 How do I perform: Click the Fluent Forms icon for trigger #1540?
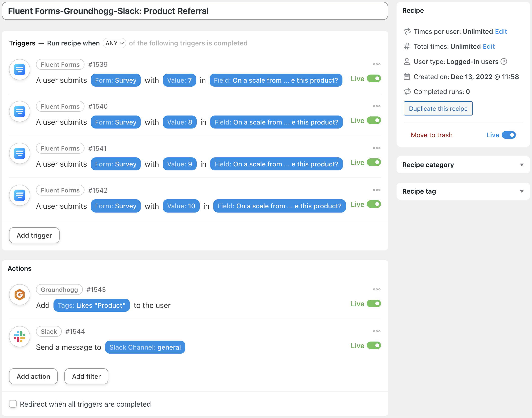click(x=20, y=111)
